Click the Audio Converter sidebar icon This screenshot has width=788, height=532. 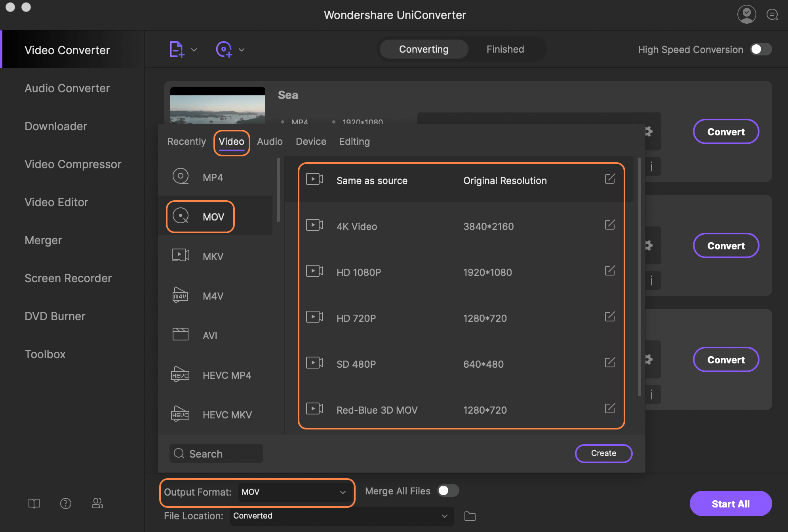tap(67, 88)
